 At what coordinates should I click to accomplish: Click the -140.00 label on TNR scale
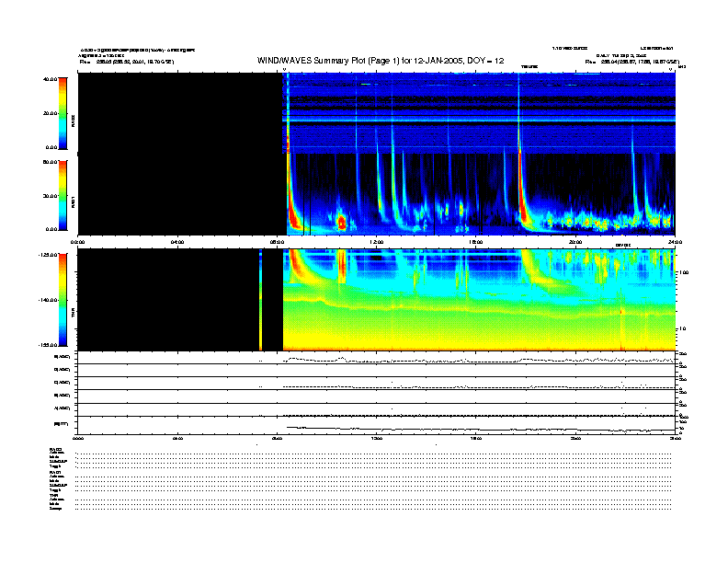click(48, 300)
